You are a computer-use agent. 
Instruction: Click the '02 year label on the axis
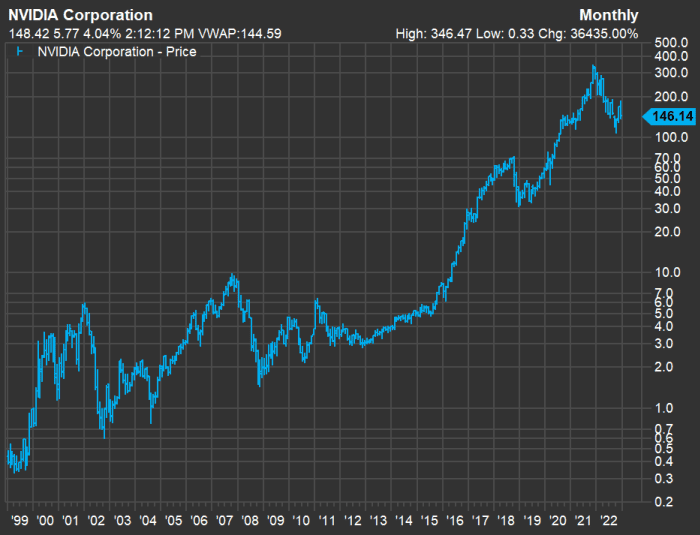coord(96,520)
